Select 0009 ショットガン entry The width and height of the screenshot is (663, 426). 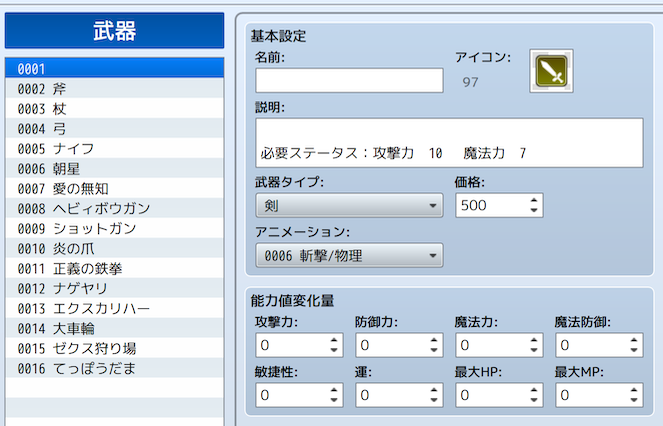pyautogui.click(x=113, y=229)
